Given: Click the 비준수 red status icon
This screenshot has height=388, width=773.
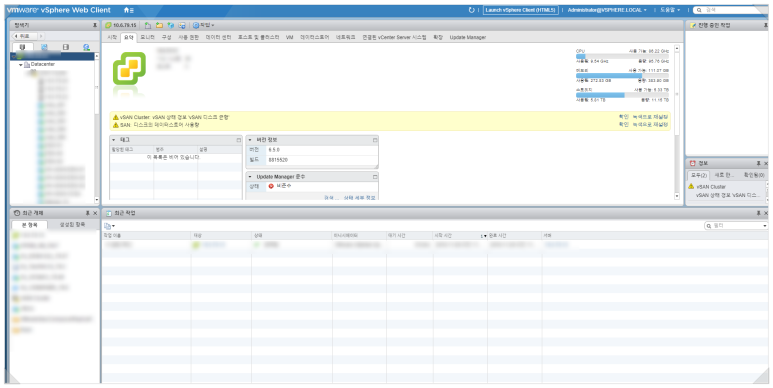Looking at the screenshot, I should click(271, 186).
